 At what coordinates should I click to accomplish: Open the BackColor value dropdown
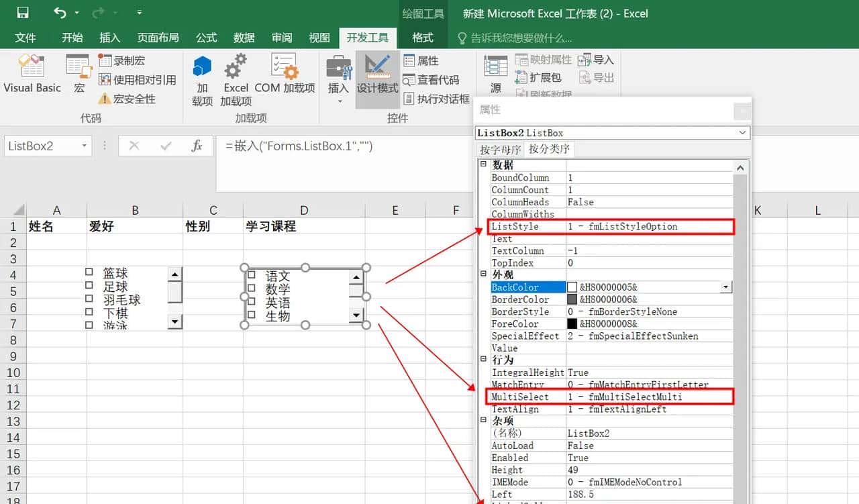click(724, 287)
